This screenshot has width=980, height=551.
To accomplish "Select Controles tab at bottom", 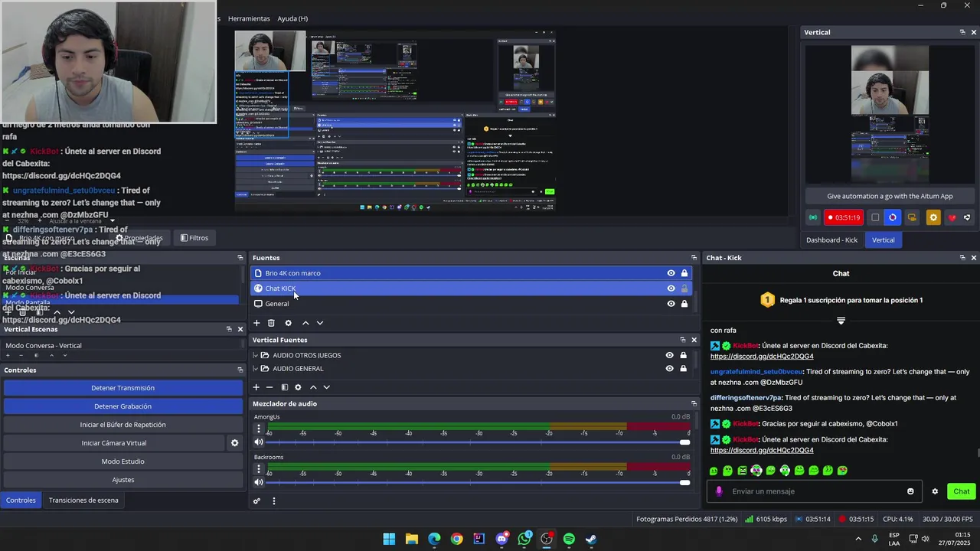I will (21, 500).
